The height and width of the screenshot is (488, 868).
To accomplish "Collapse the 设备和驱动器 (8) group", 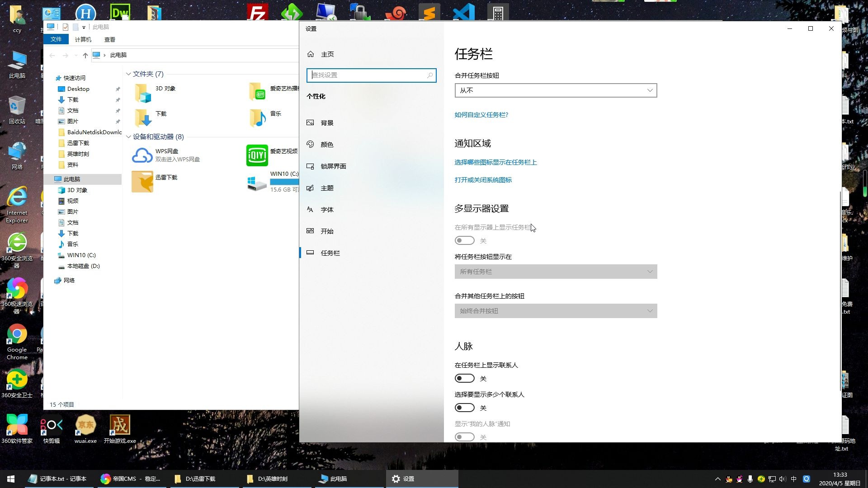I will point(128,137).
